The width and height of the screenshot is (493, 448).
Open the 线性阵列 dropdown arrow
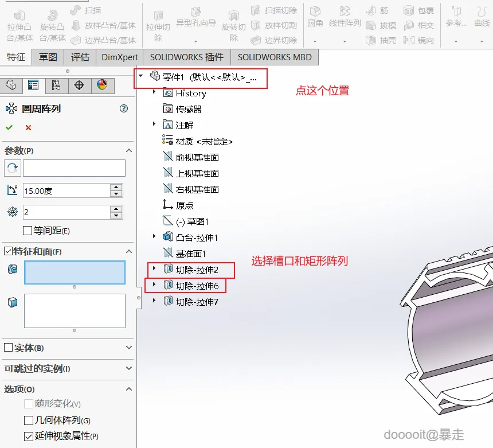[x=345, y=41]
